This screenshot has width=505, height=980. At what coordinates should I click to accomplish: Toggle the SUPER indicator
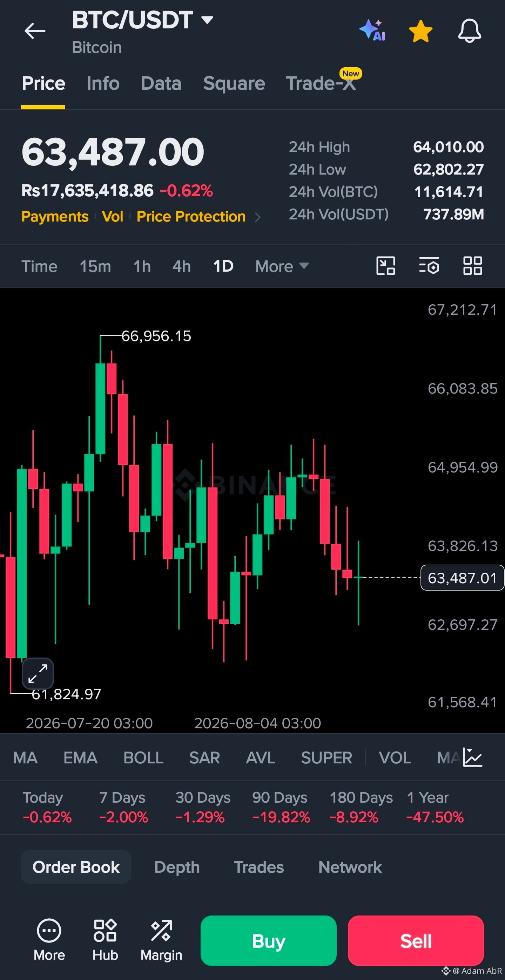326,758
